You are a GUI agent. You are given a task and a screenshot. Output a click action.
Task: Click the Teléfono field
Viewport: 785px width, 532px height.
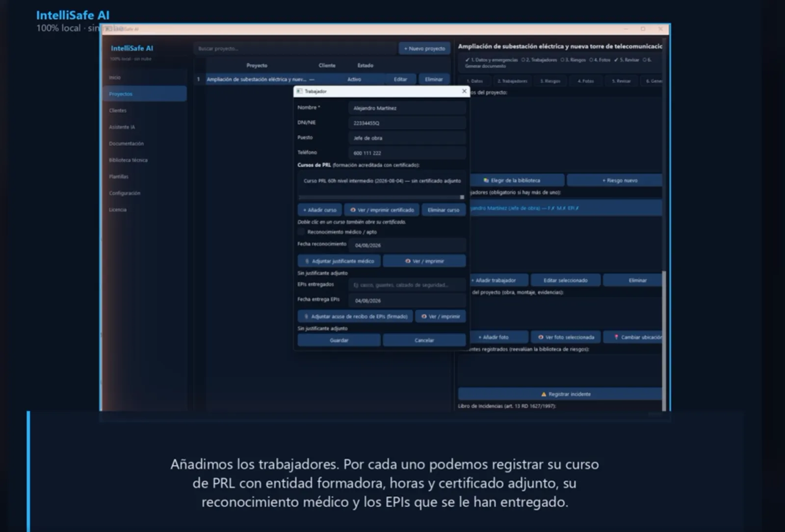point(407,153)
